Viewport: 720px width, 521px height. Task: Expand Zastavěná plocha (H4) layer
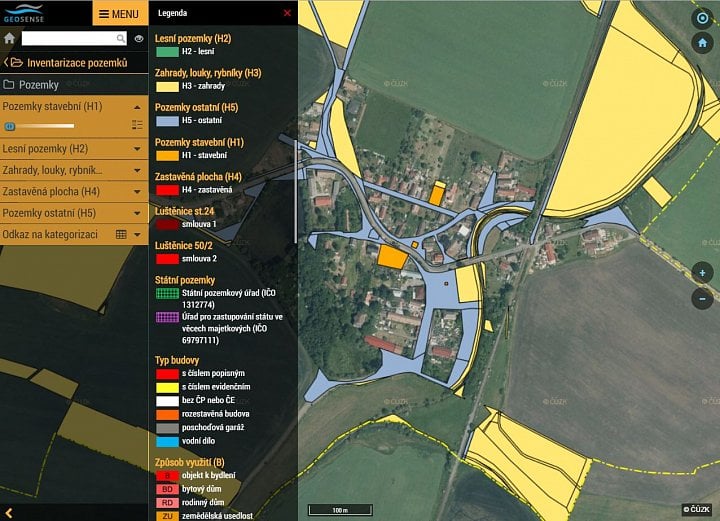click(x=137, y=191)
